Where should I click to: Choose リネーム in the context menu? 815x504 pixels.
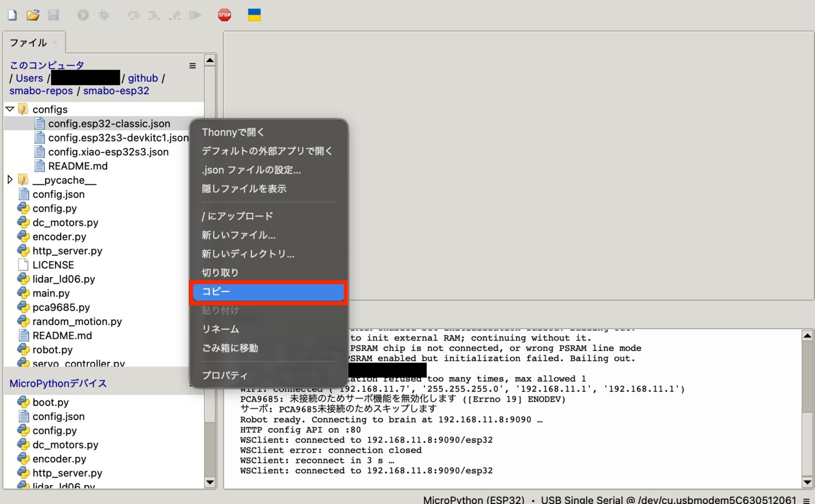[x=269, y=329]
